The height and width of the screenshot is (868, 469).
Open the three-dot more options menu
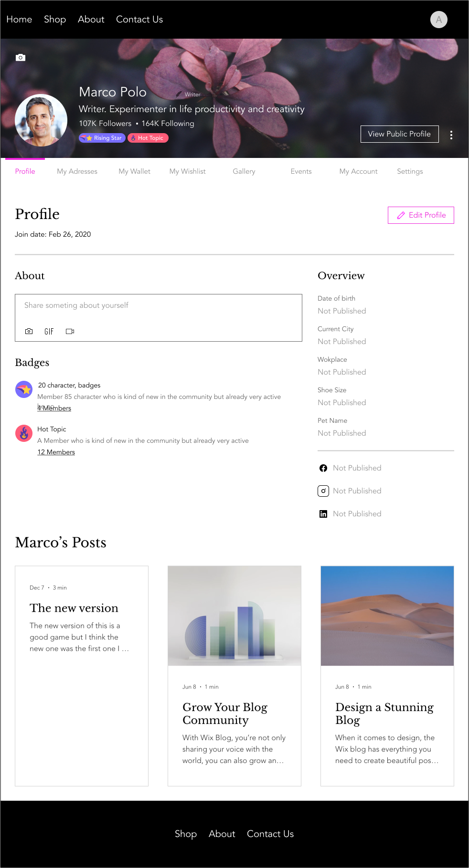pos(451,135)
